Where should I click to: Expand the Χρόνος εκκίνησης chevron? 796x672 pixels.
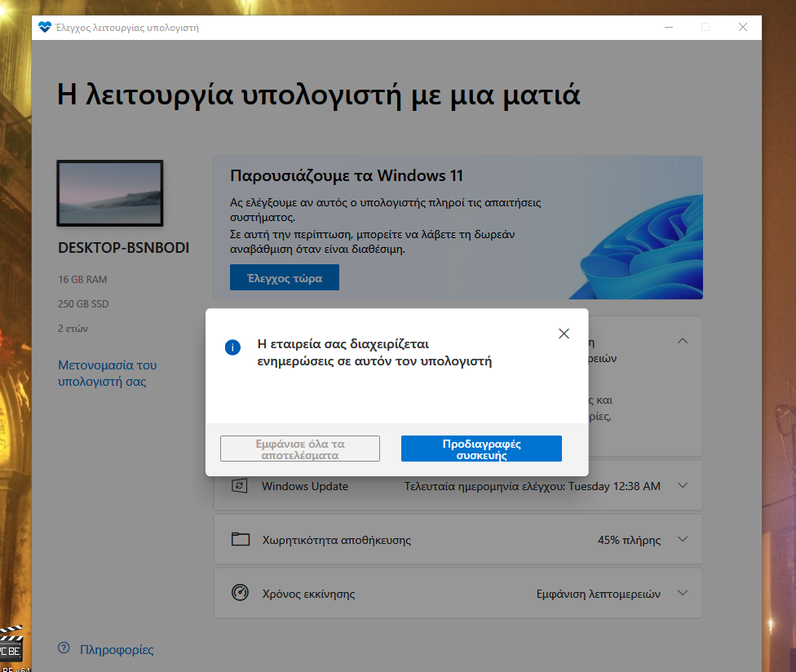(x=683, y=593)
